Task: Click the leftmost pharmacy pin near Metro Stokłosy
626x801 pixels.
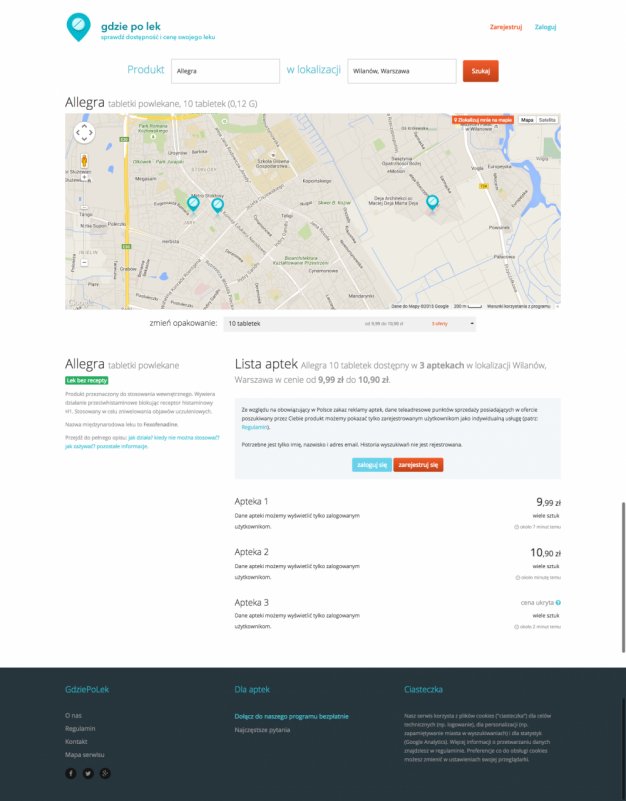Action: coord(193,204)
